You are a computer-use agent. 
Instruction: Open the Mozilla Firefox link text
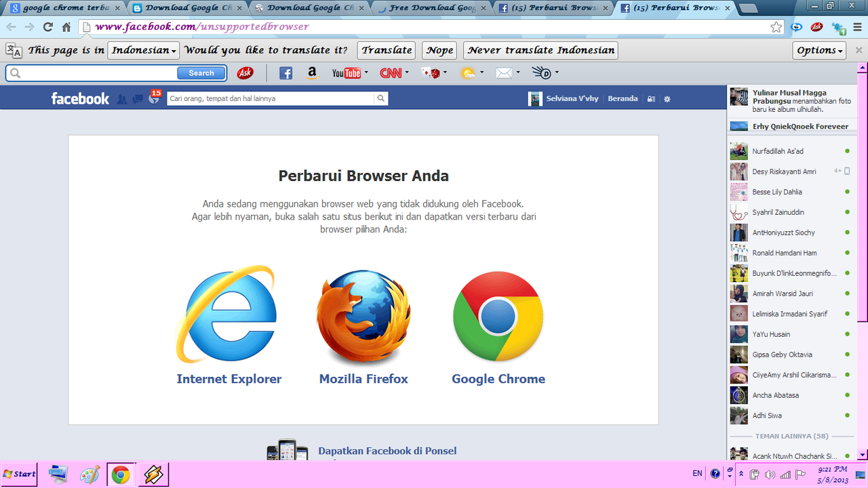(x=363, y=379)
